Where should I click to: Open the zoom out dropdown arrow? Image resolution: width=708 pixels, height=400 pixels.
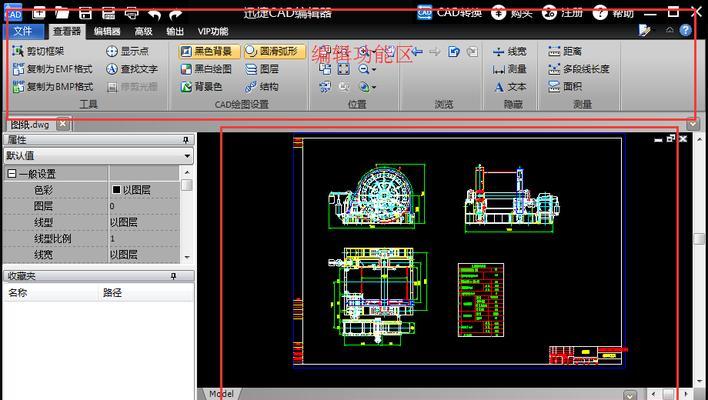tap(374, 70)
